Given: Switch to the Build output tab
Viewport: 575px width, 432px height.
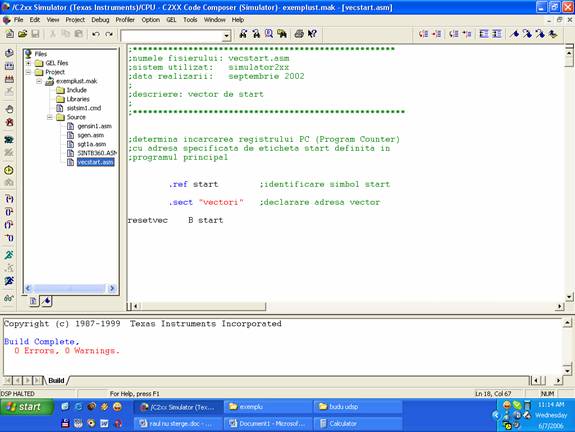Looking at the screenshot, I should pos(56,380).
